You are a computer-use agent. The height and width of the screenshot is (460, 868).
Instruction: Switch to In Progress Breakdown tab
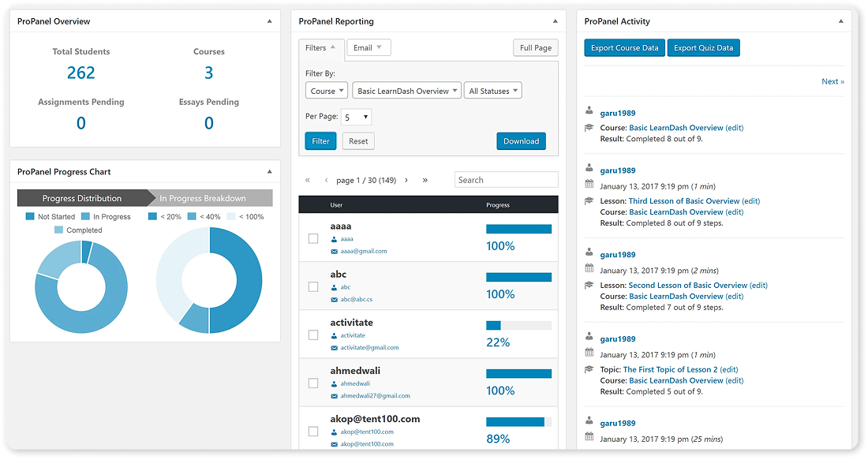point(203,198)
